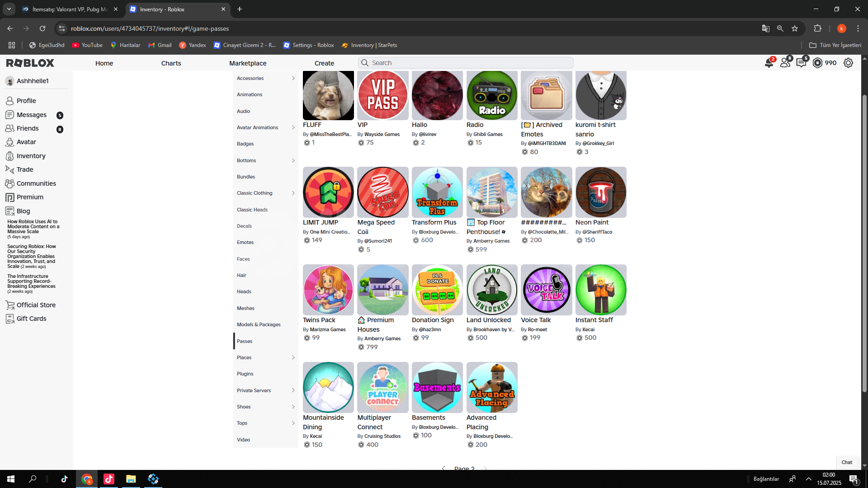Open friend requests icon in header
The image size is (868, 488).
(x=786, y=63)
